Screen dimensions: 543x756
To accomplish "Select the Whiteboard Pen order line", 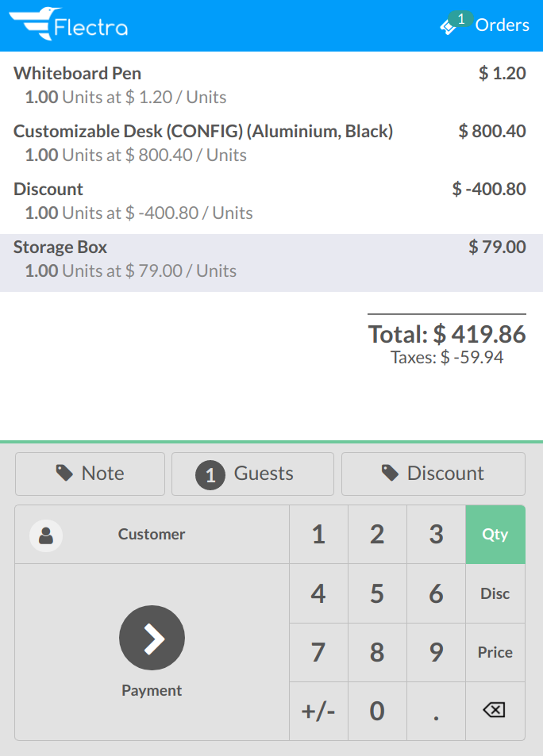I will [x=270, y=83].
